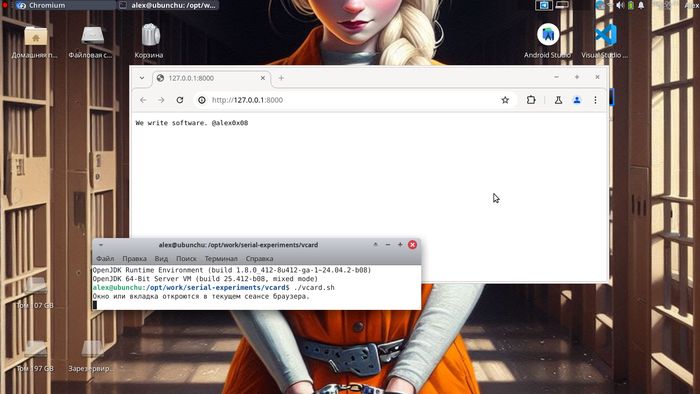Click the red record indicator in panel

(x=5, y=5)
